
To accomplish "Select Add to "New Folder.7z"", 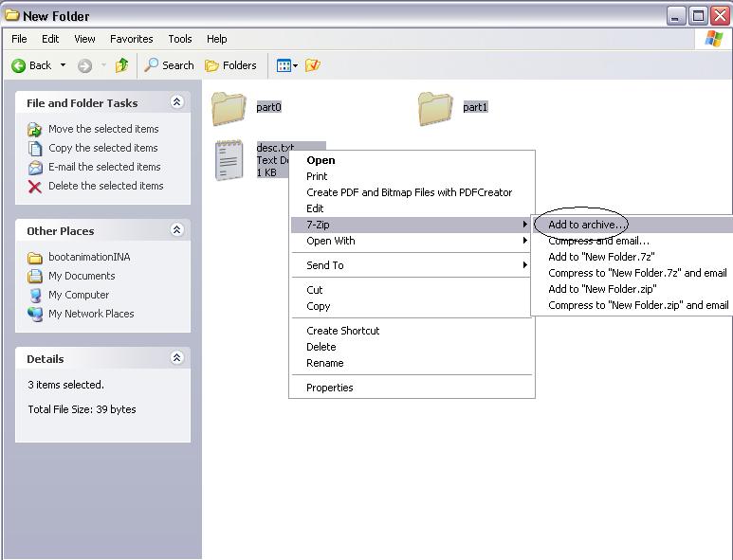I will pyautogui.click(x=633, y=257).
